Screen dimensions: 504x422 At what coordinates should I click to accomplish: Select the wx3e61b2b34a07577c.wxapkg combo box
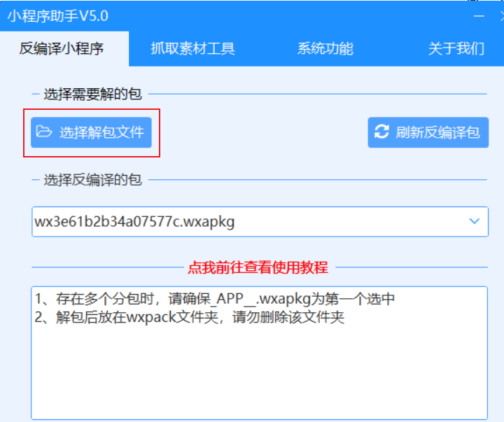260,222
